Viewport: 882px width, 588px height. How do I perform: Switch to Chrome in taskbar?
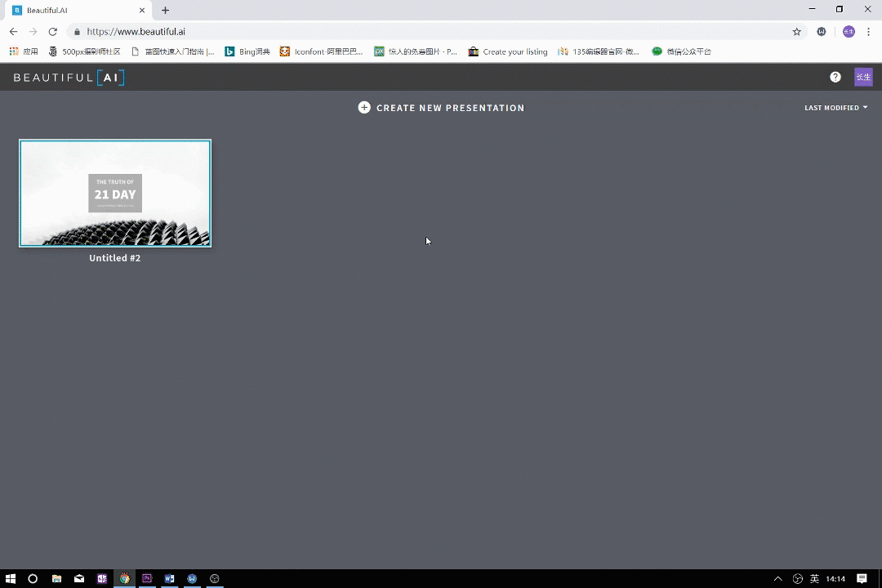[124, 578]
